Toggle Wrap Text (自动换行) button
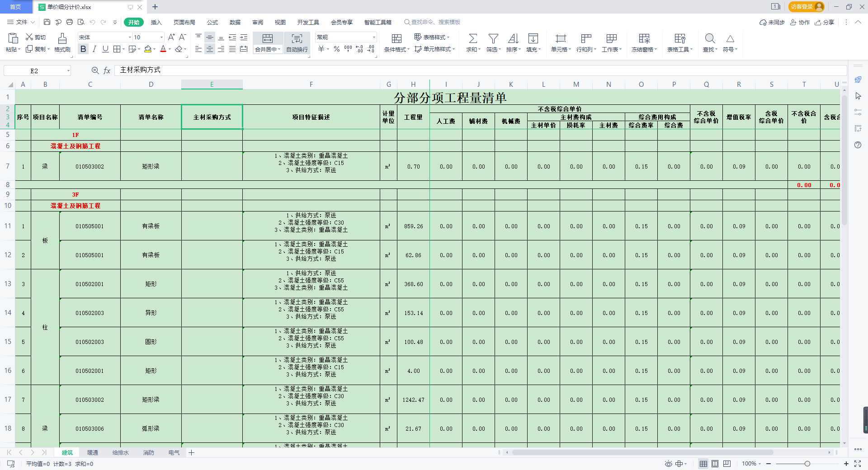This screenshot has width=868, height=470. click(297, 38)
